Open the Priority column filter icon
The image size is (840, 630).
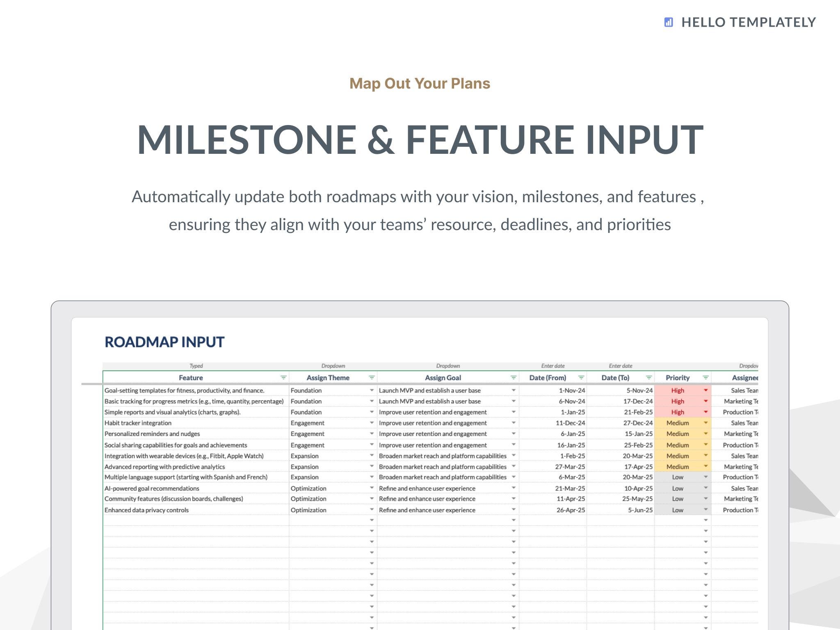point(705,377)
